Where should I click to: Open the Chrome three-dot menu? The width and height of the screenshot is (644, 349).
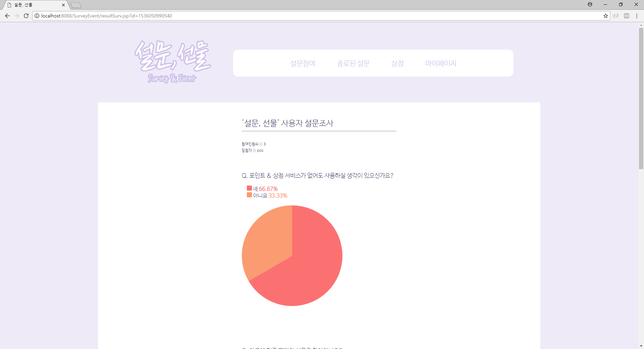pos(637,15)
